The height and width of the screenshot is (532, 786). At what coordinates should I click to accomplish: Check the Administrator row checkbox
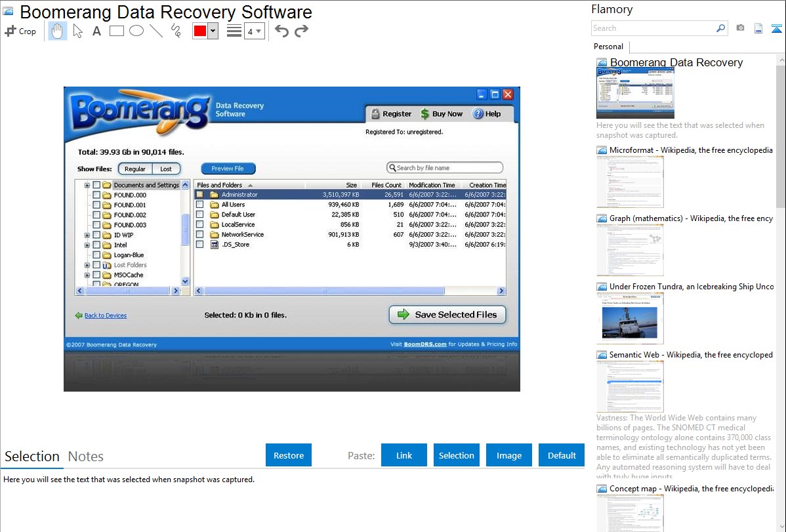click(199, 195)
